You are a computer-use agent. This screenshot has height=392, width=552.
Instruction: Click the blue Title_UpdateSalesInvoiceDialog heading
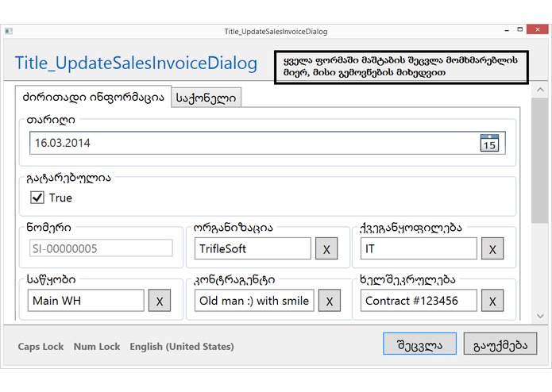coord(136,63)
